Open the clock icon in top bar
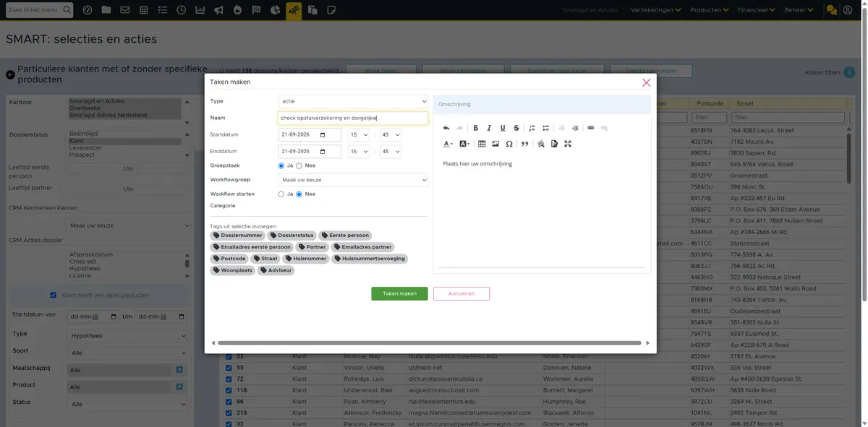This screenshot has width=868, height=427. (x=181, y=10)
